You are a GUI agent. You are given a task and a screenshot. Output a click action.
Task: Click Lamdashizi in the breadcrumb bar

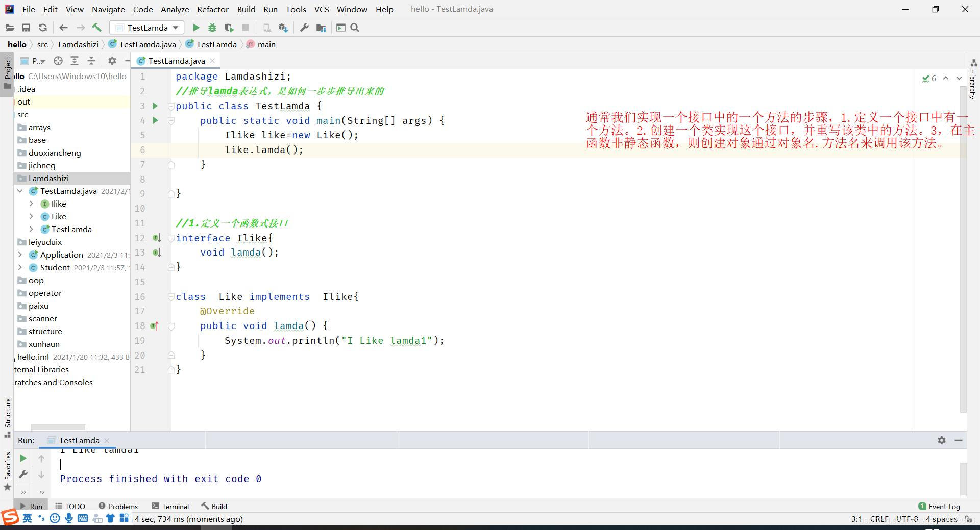(x=78, y=44)
